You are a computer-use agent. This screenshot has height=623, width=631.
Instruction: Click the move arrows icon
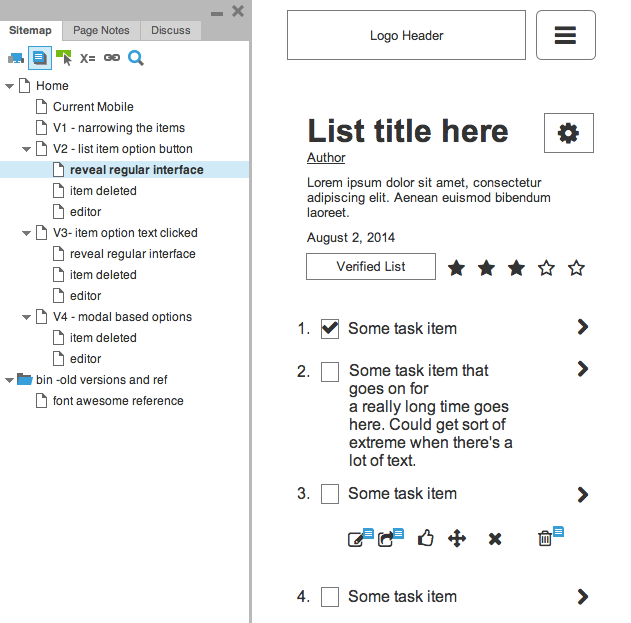point(457,539)
